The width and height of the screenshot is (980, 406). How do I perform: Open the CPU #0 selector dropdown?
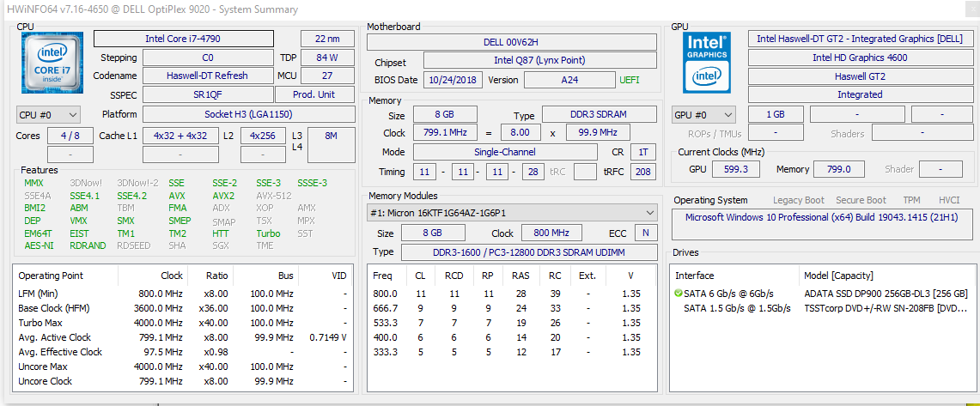click(x=49, y=114)
